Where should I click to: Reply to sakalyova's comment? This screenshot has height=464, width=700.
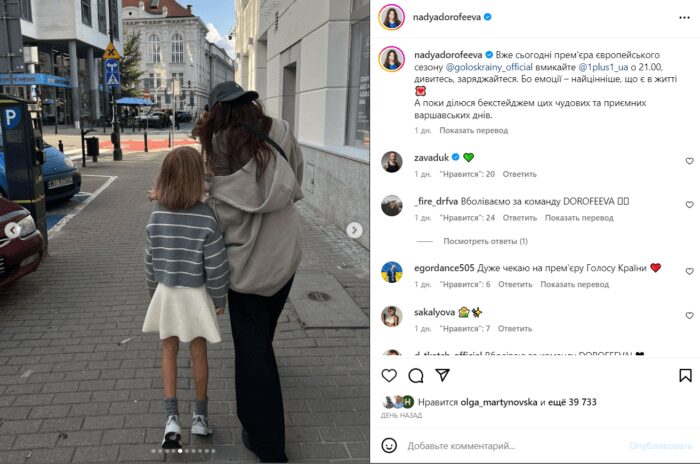tap(515, 329)
